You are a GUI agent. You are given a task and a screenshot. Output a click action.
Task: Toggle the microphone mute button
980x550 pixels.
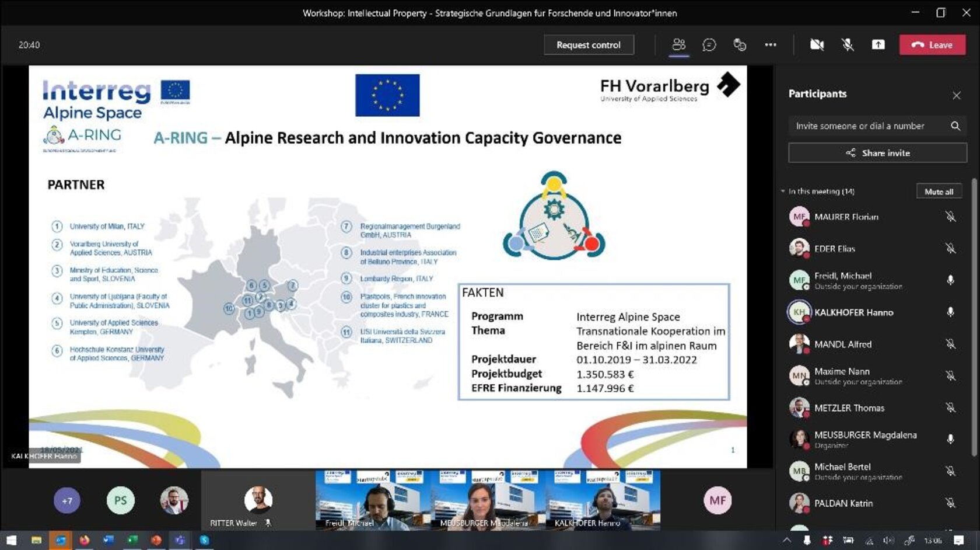[x=848, y=45]
